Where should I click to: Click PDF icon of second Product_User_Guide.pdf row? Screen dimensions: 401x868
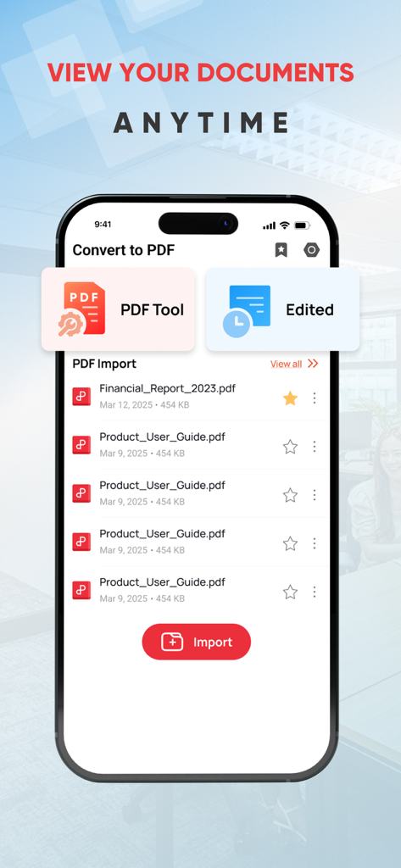pos(81,493)
